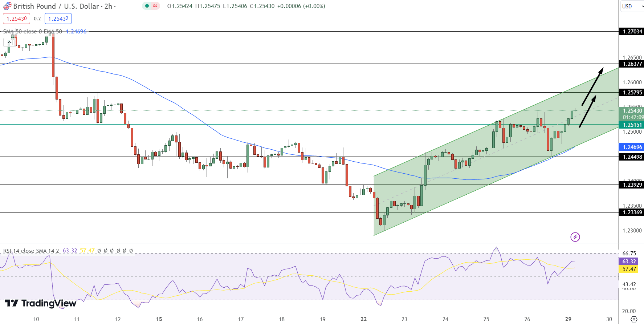Click the blue buy price 1.25432 button
This screenshot has width=644, height=324.
pyautogui.click(x=58, y=19)
